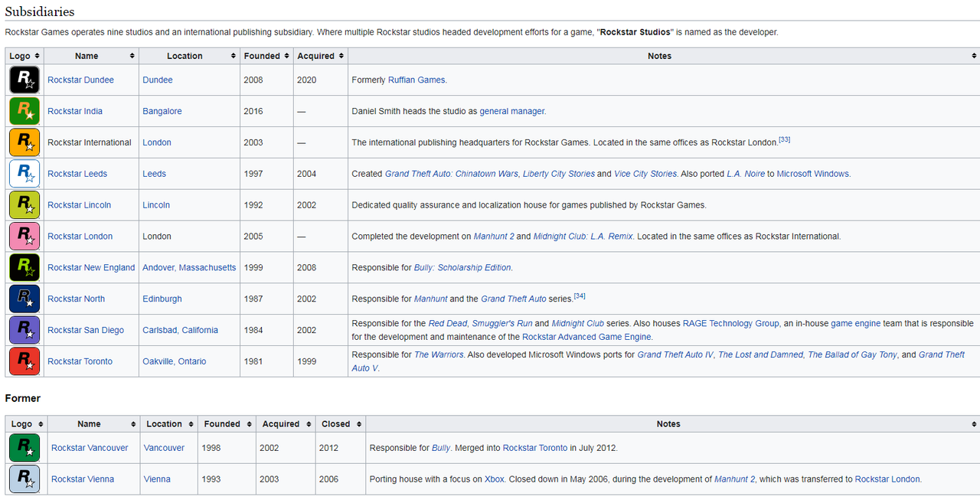Follow the Manhunt 2 link in London row
This screenshot has height=503, width=980.
pos(494,237)
